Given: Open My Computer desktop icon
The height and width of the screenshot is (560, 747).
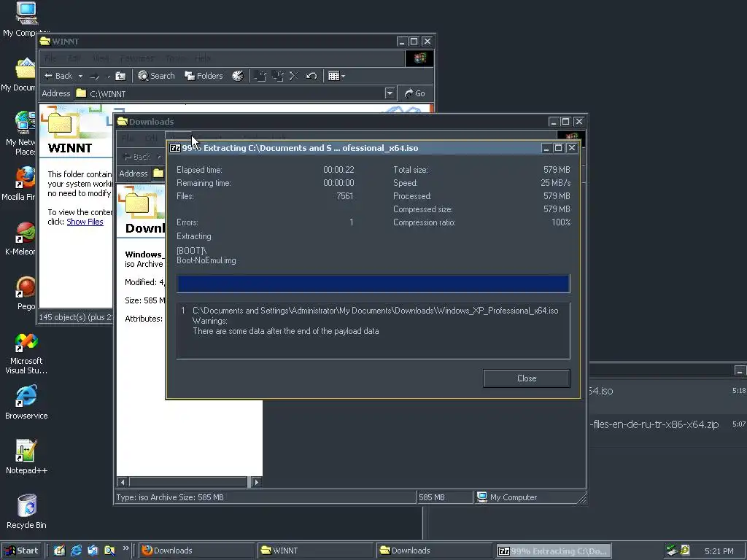Looking at the screenshot, I should click(x=26, y=19).
